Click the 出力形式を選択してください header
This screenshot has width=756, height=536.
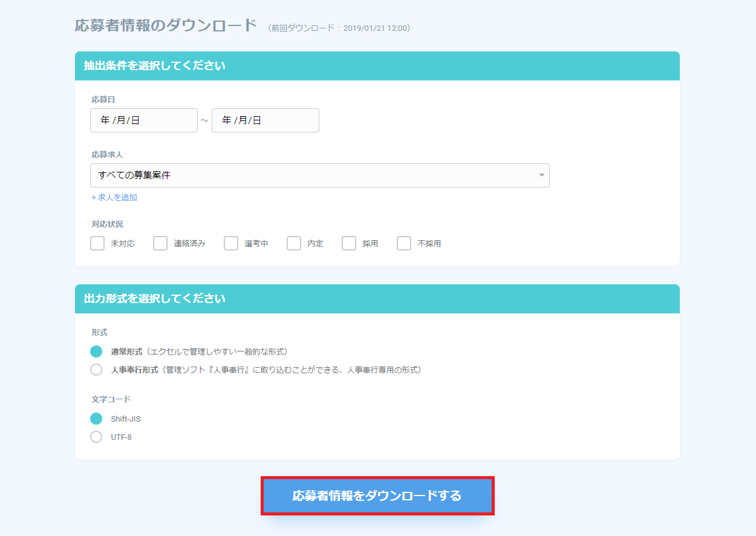(x=377, y=299)
